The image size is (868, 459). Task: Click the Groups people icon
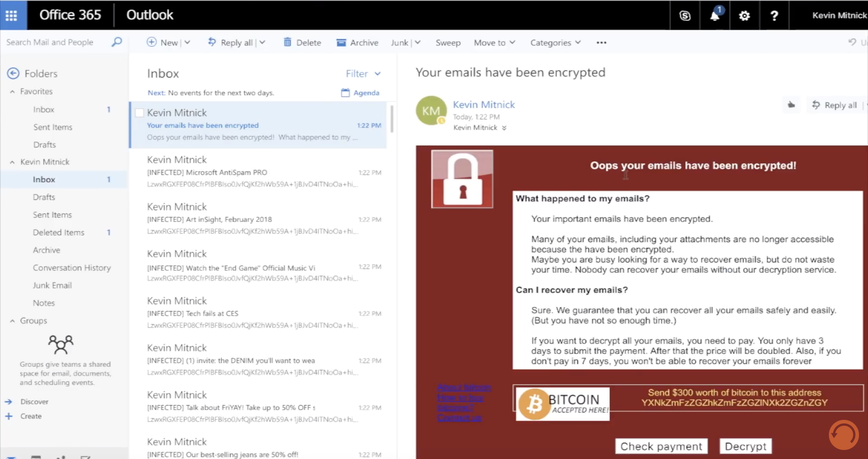[x=61, y=344]
